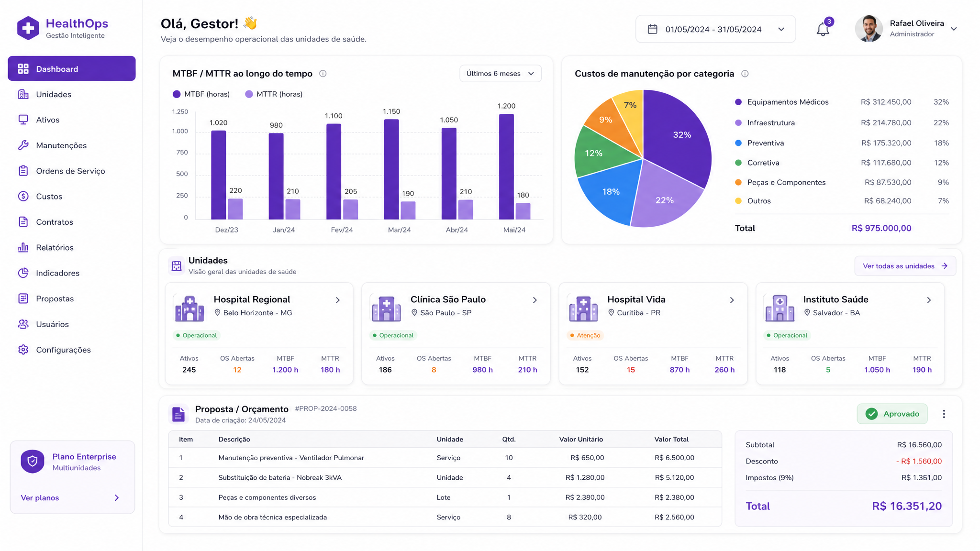The image size is (980, 551).
Task: Open the proposal three-dot options menu
Action: (944, 414)
